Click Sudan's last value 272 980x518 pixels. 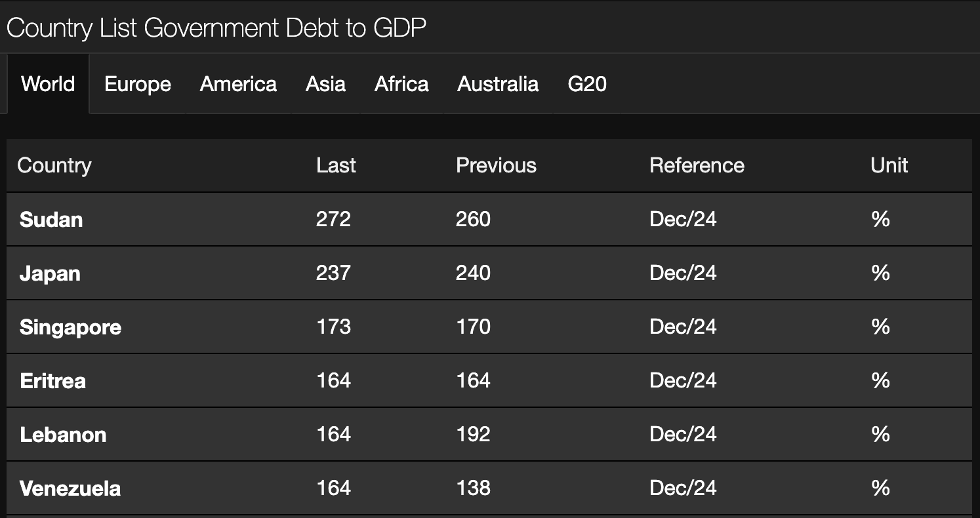tap(333, 219)
